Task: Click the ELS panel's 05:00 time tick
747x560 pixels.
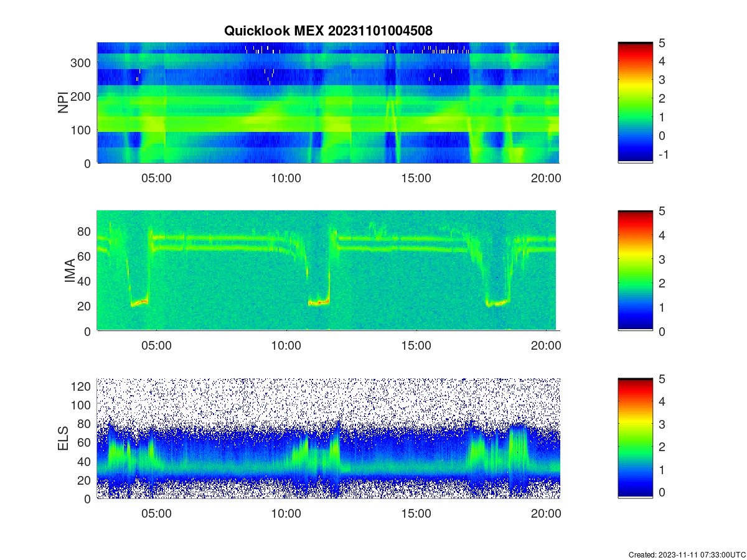Action: click(x=156, y=514)
